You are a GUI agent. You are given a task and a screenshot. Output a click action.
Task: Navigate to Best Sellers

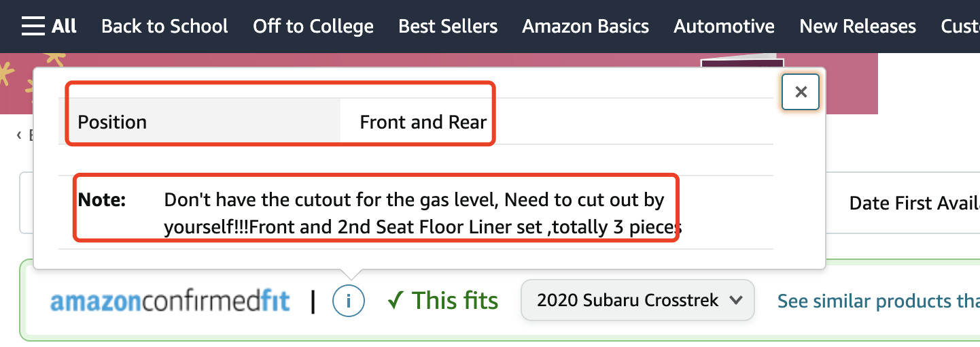click(x=448, y=27)
